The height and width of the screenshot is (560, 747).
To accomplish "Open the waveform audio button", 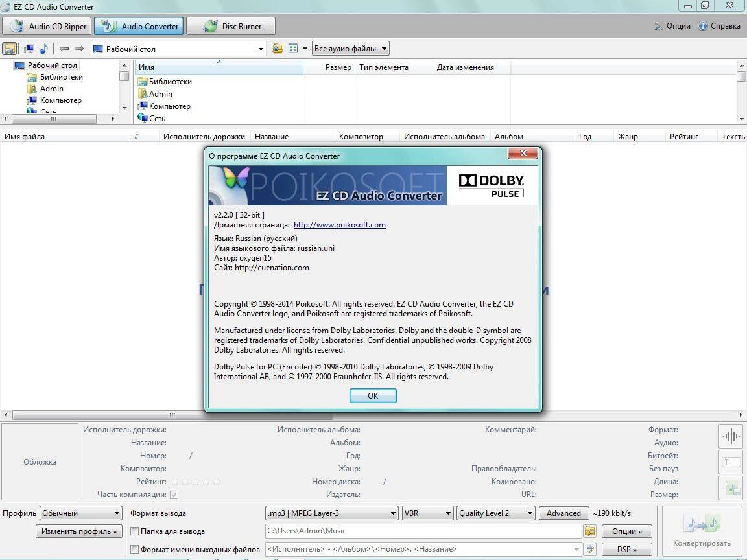I will coord(731,436).
